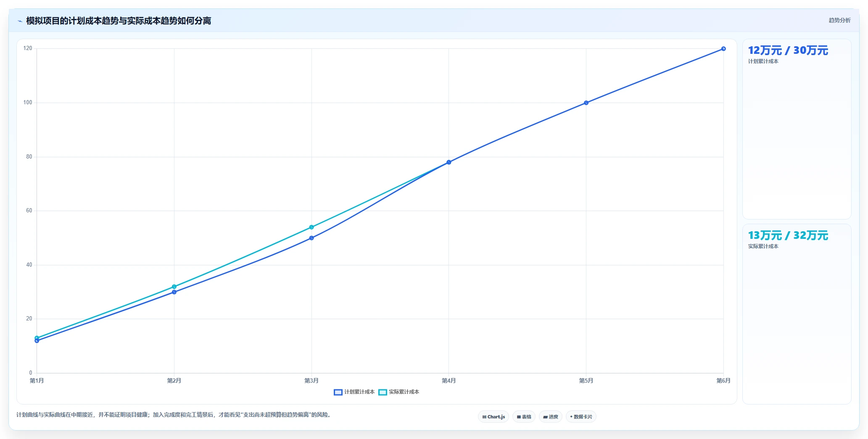Click the planned cost point at 第2月
This screenshot has height=439, width=868.
(x=174, y=292)
